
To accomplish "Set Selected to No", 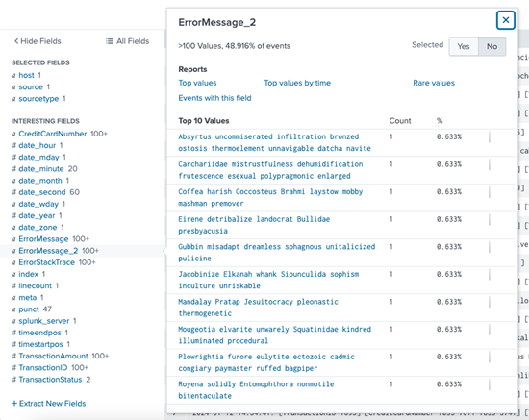I will pyautogui.click(x=491, y=46).
